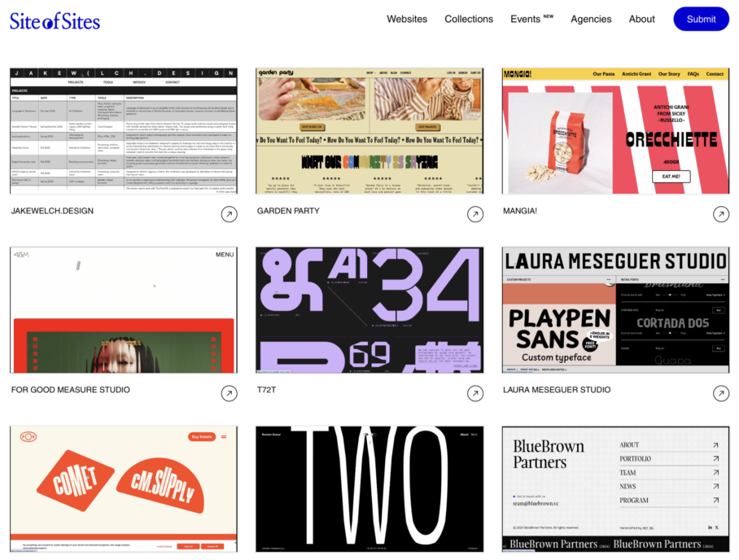Click the GARDEN PARTY title link
The image size is (739, 560).
[x=288, y=211]
